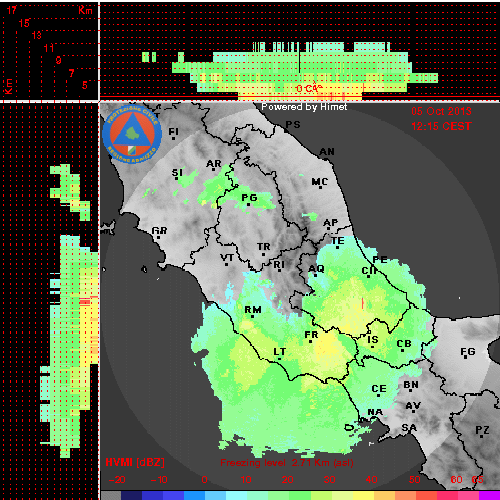Select the AQ city label
The height and width of the screenshot is (500, 500).
click(x=316, y=269)
